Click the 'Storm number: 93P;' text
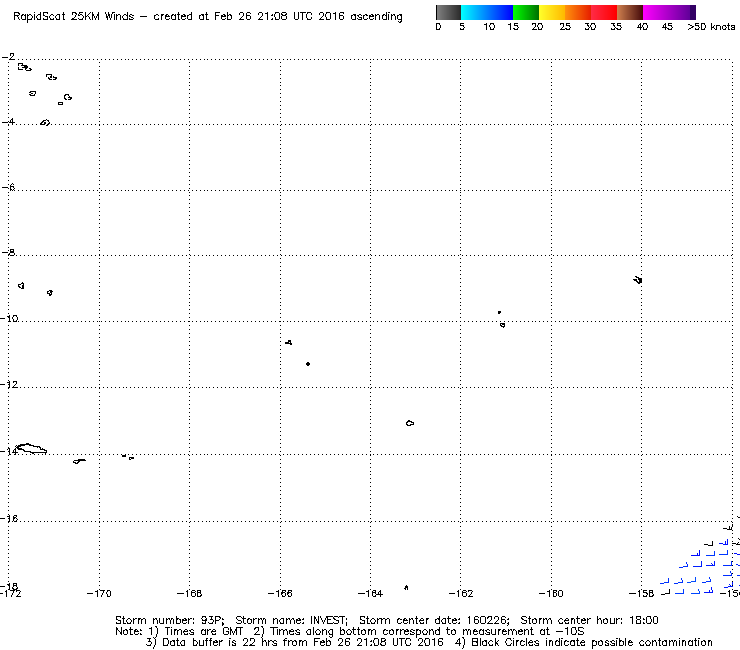Screen dimensions: 740x650 [x=169, y=620]
